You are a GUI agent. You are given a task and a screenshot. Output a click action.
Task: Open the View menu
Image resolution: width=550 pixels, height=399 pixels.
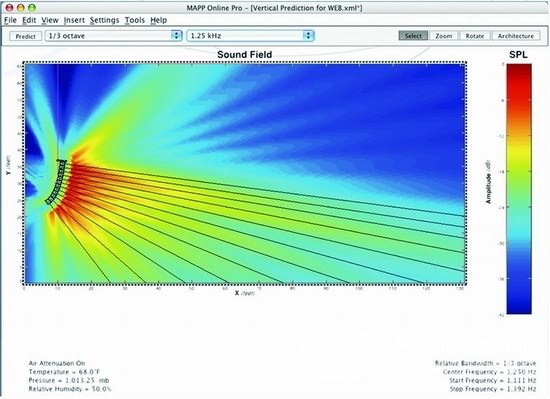click(50, 20)
